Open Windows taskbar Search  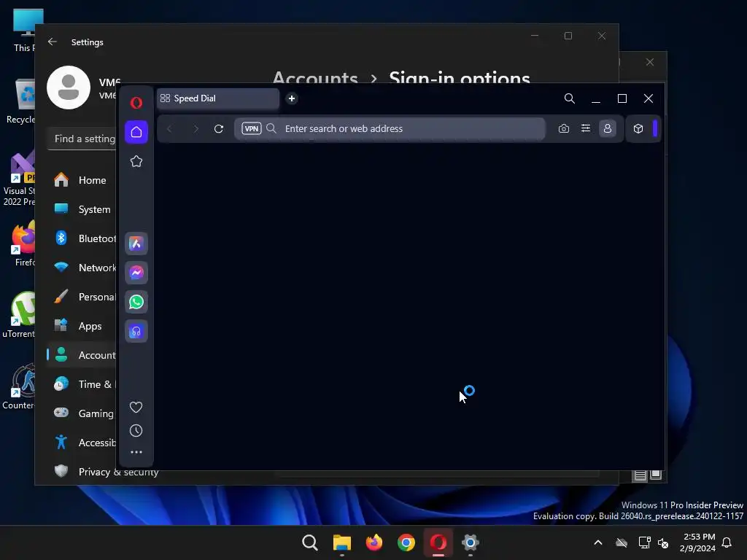310,542
